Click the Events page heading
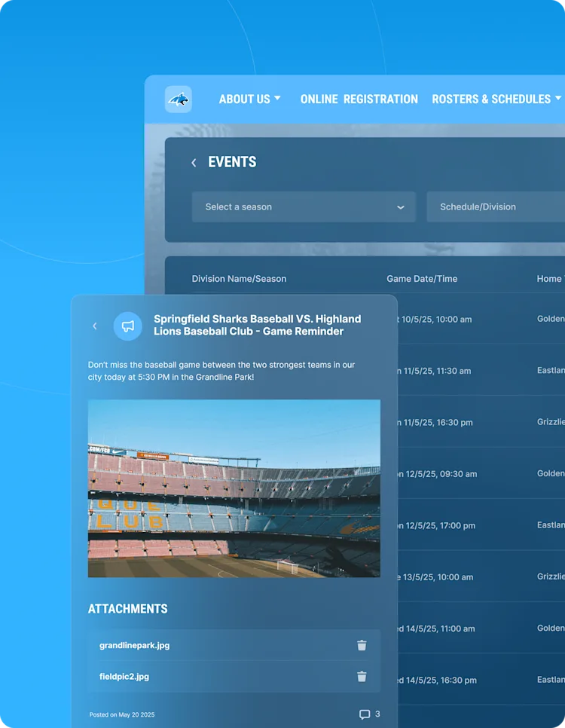Screen dimensions: 565x728 click(232, 162)
